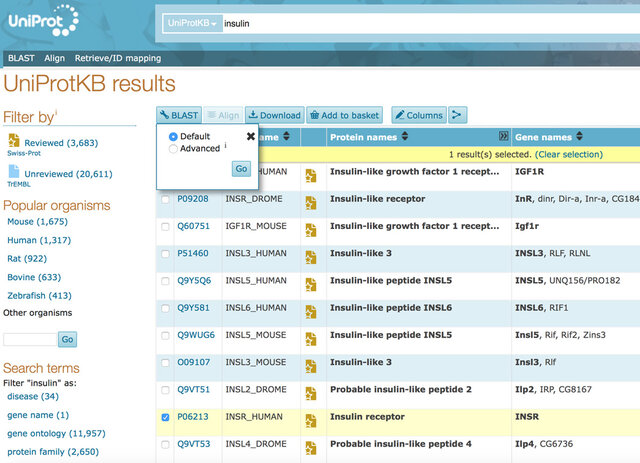Click the TrEMBL unreviewed file icon
Image resolution: width=640 pixels, height=463 pixels.
click(14, 171)
